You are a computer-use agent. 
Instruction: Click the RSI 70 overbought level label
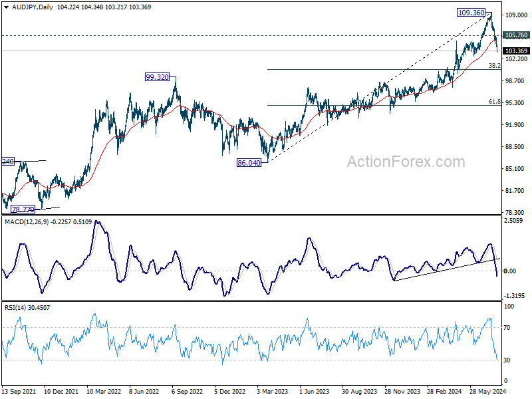507,328
